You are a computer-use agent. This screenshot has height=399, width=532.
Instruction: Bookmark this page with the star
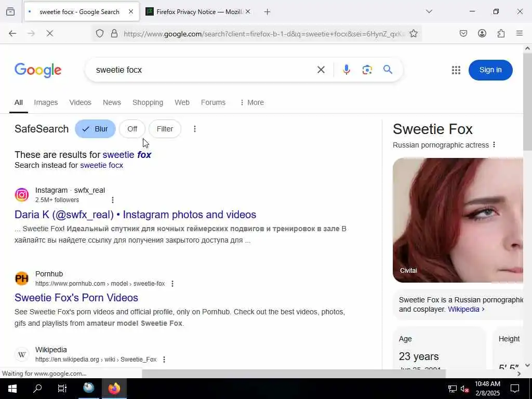point(413,33)
